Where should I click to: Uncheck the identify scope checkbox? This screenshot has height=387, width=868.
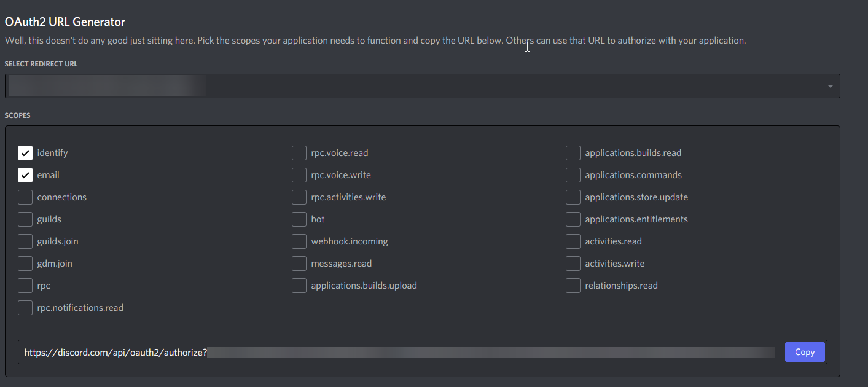pyautogui.click(x=25, y=153)
